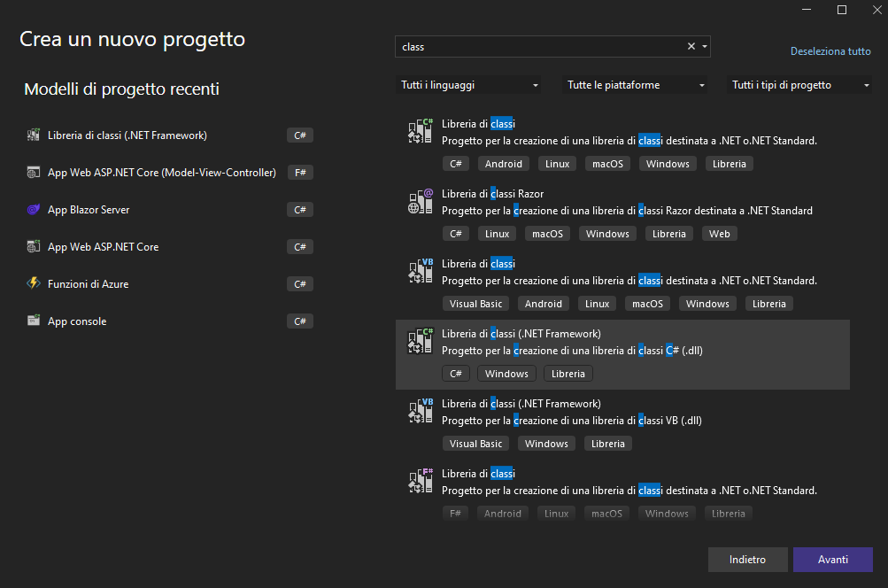Image resolution: width=888 pixels, height=588 pixels.
Task: Click the Funzioni di Azure lightning icon
Action: coord(34,283)
